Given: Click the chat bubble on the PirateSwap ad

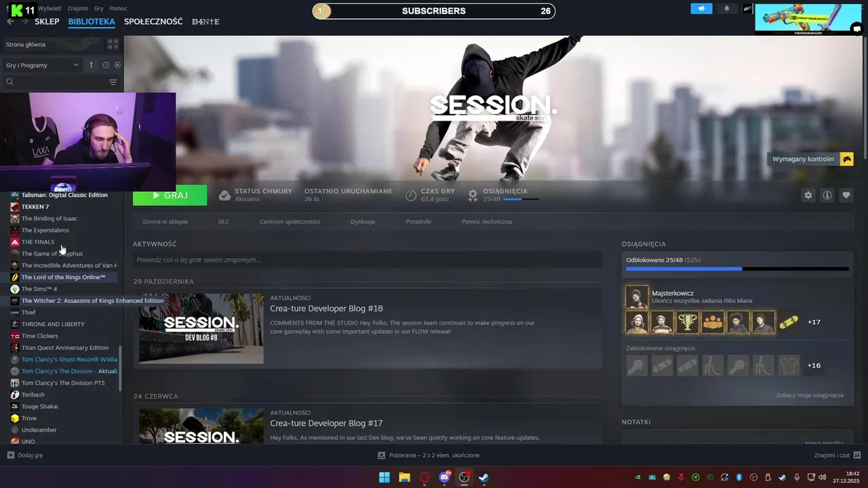Looking at the screenshot, I should click(x=857, y=28).
